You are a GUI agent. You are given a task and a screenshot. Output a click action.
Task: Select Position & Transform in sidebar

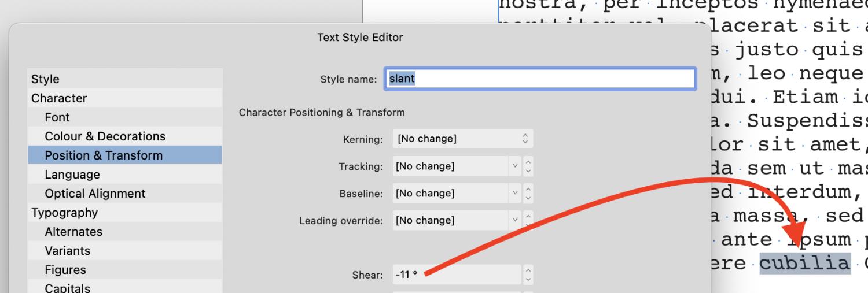[x=104, y=155]
